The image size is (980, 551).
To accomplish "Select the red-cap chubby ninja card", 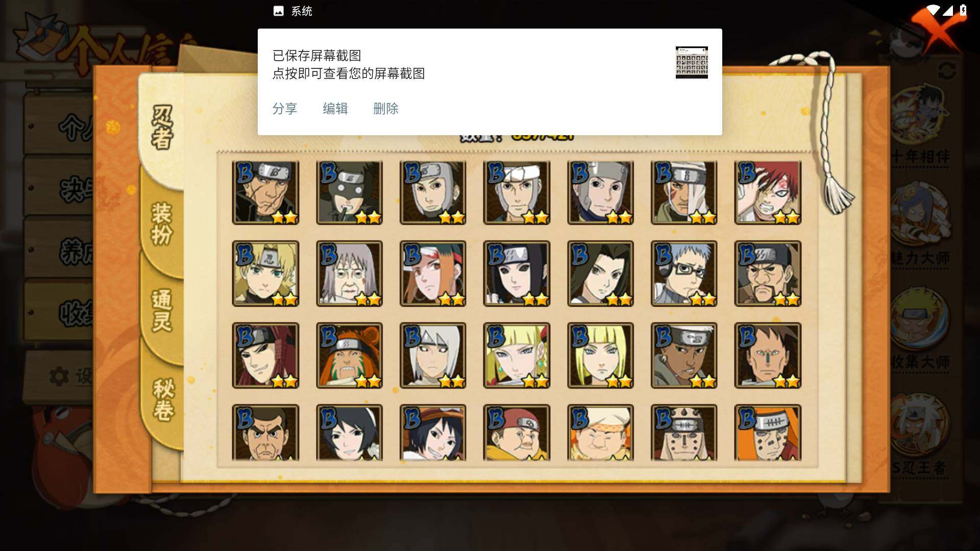I will pyautogui.click(x=517, y=433).
